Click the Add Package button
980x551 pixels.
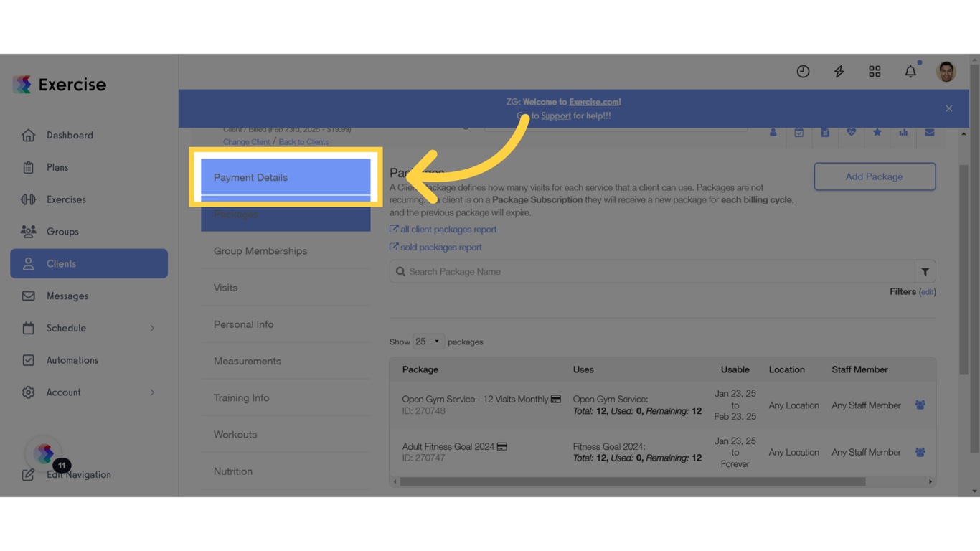(875, 176)
